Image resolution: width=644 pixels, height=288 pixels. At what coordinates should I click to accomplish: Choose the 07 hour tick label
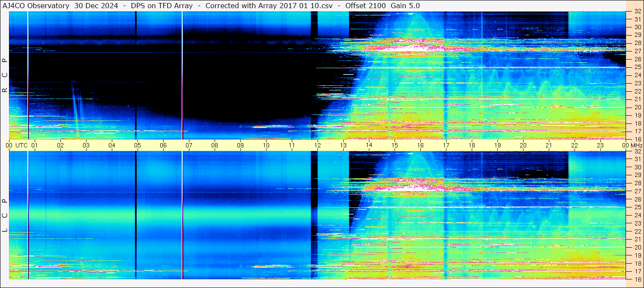tap(189, 145)
